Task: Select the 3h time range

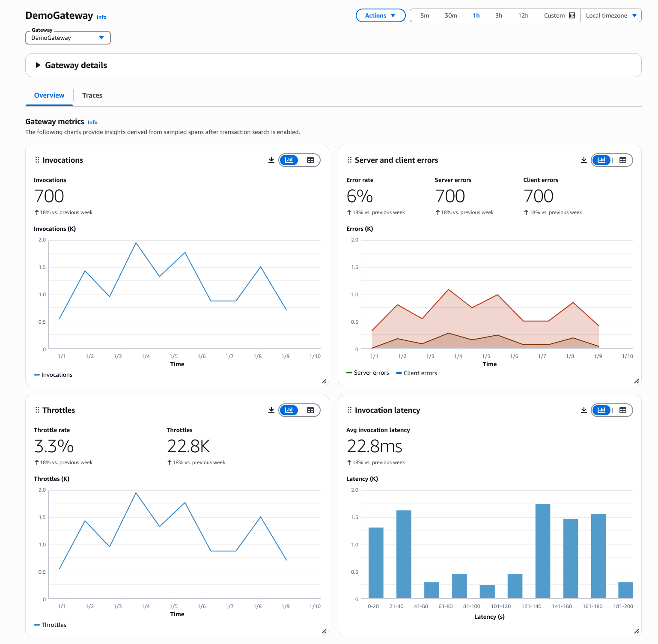Action: 498,15
